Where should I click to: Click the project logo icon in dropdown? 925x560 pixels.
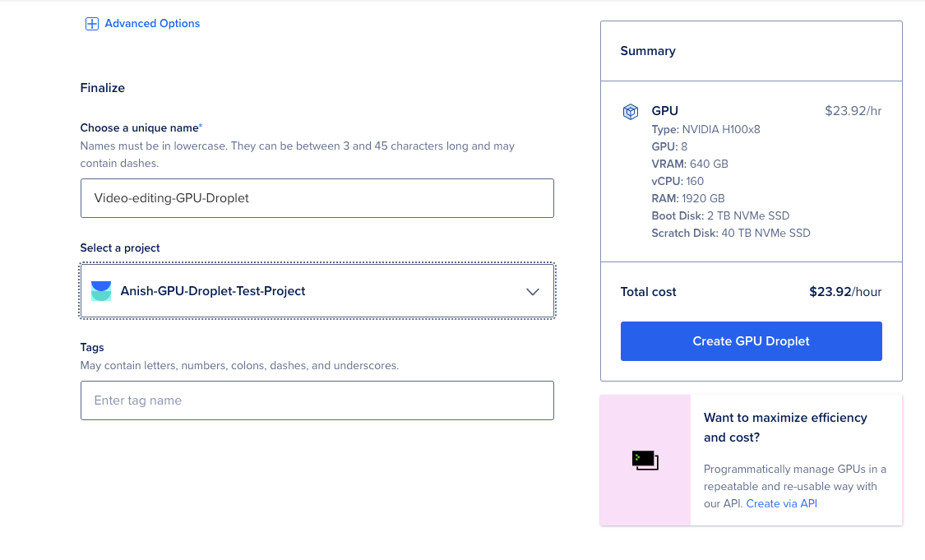(101, 291)
